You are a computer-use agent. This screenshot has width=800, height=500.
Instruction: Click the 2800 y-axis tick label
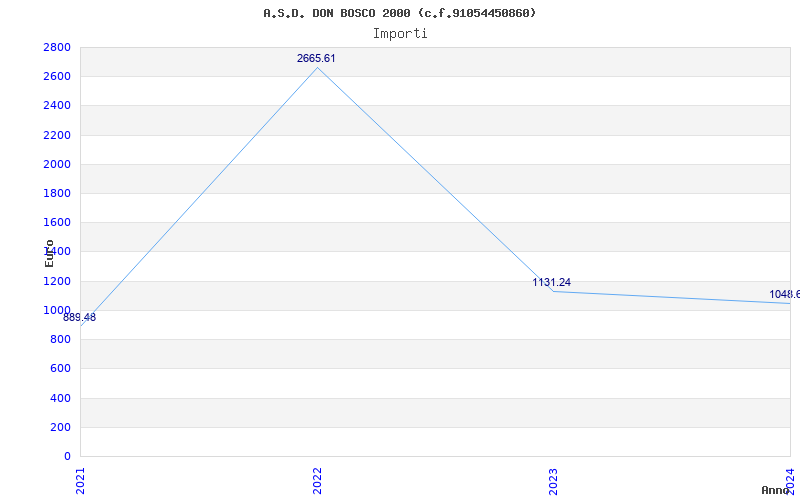(x=57, y=47)
